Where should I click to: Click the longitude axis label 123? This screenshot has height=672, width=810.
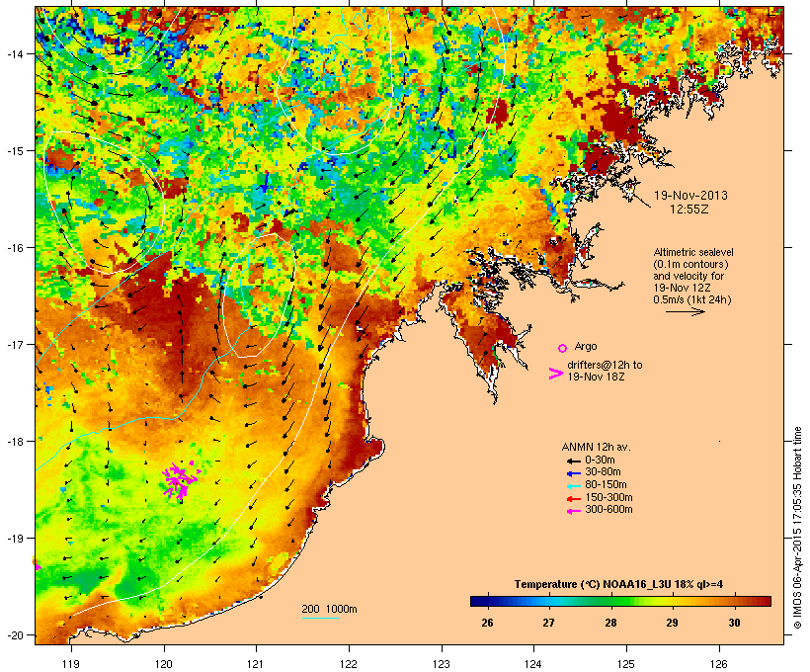tap(442, 664)
